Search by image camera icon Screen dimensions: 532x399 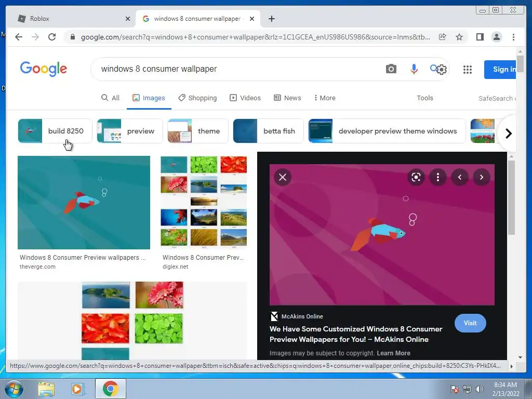coord(391,69)
